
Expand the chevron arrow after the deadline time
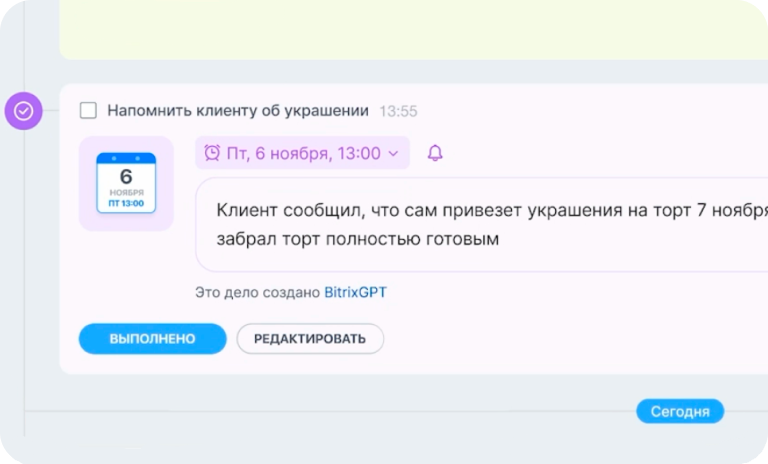click(393, 154)
